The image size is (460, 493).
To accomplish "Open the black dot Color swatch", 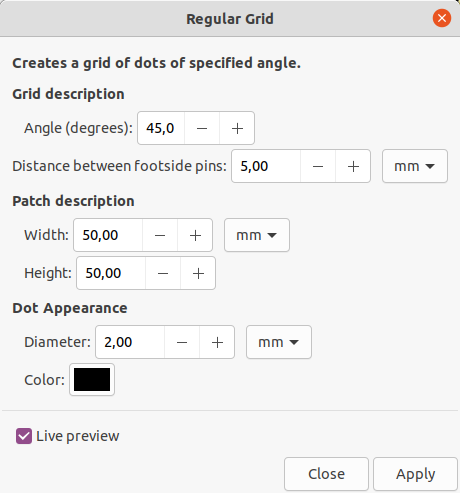I will pos(92,380).
